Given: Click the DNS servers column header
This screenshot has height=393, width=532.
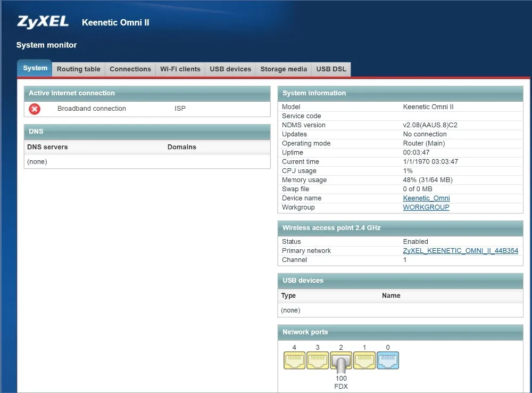Looking at the screenshot, I should (x=47, y=147).
